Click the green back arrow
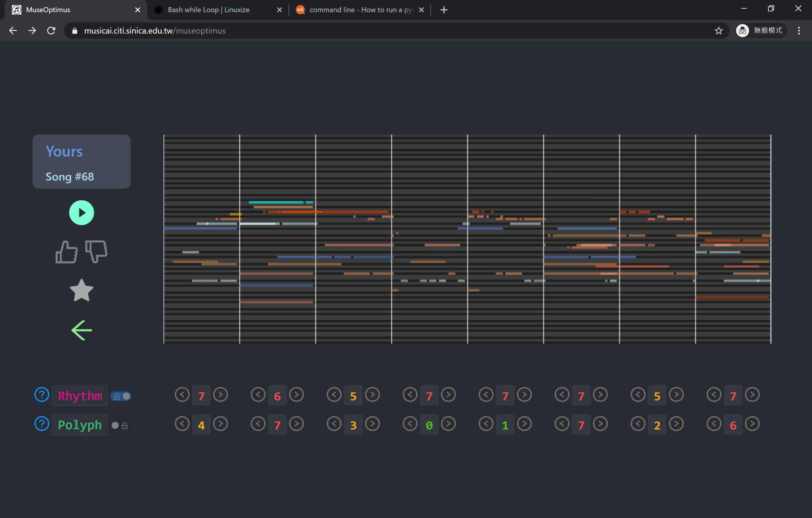This screenshot has width=812, height=518. click(x=81, y=330)
